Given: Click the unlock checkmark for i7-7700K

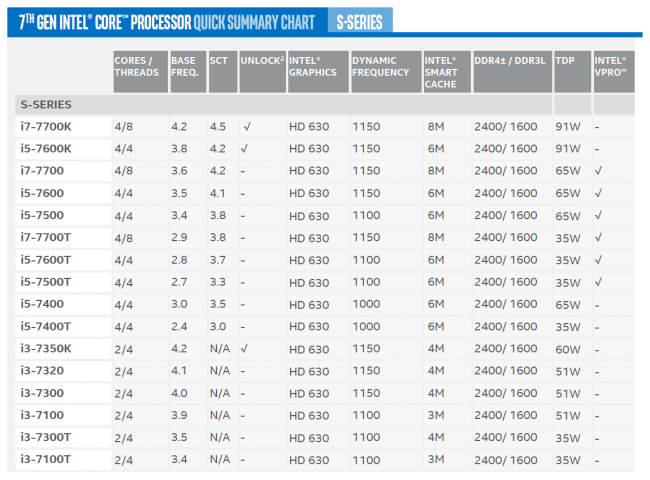Looking at the screenshot, I should coord(245,127).
